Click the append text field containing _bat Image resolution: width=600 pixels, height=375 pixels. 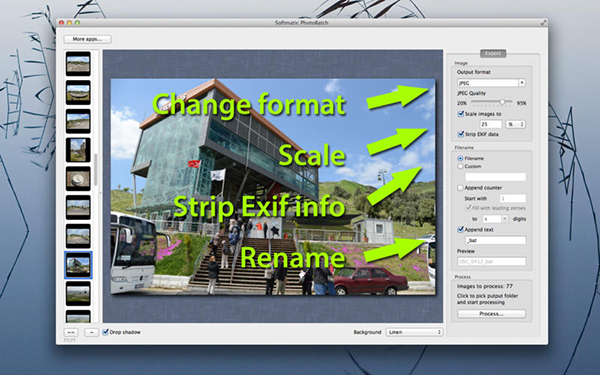coord(496,240)
